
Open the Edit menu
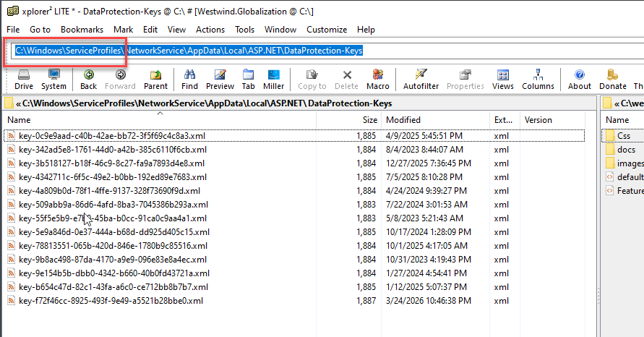[150, 30]
